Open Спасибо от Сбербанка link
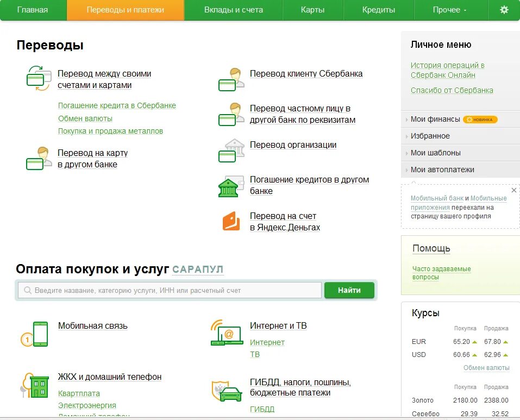Viewport: 520px width, 420px height. point(452,90)
